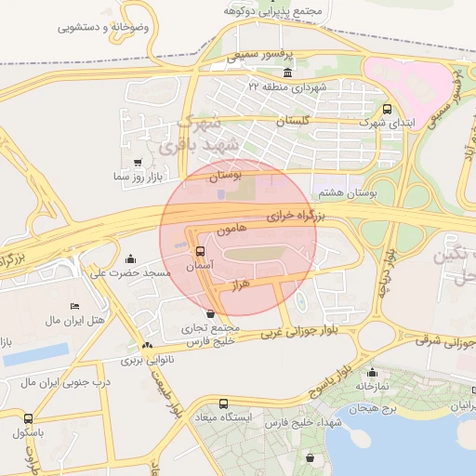Click the bus icon above باسکول
Image resolution: width=476 pixels, height=476 pixels.
pyautogui.click(x=28, y=418)
